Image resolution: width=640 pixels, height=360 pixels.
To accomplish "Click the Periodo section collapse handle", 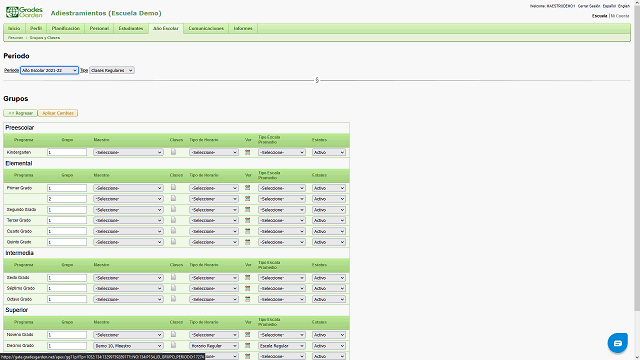I will click(x=317, y=80).
